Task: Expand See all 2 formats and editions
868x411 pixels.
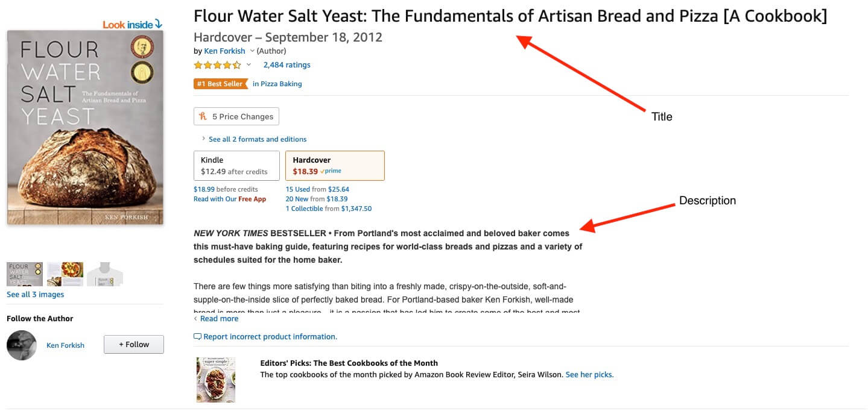Action: (x=257, y=139)
